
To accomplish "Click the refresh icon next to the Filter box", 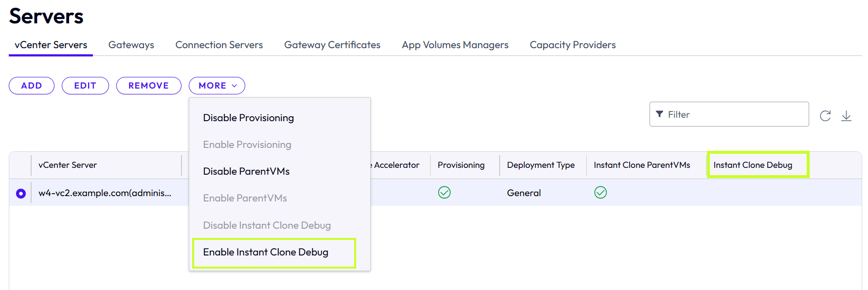I will [825, 116].
